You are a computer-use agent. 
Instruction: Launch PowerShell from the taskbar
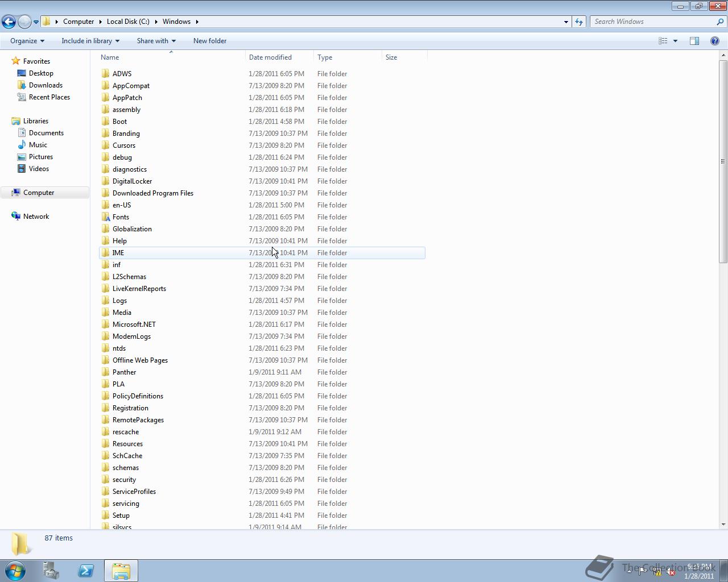point(86,570)
